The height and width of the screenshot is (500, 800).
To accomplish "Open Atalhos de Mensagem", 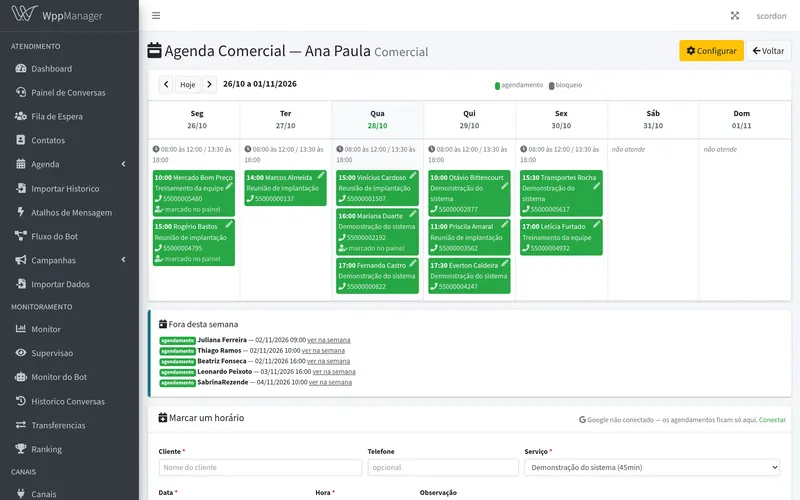I will click(x=69, y=212).
